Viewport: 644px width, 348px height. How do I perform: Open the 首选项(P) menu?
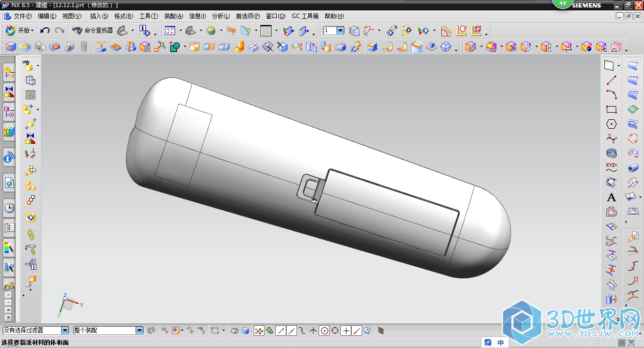click(248, 16)
